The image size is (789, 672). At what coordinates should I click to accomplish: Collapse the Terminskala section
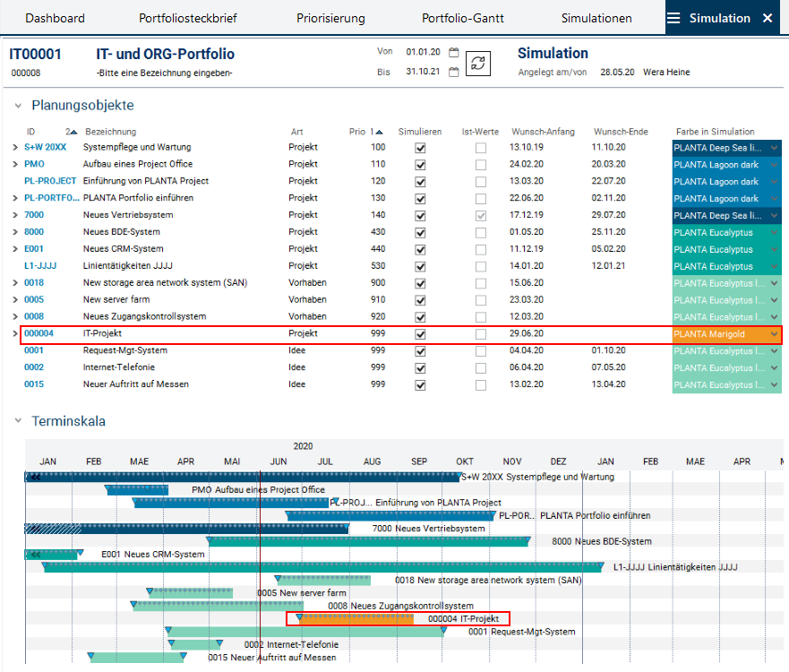point(18,420)
